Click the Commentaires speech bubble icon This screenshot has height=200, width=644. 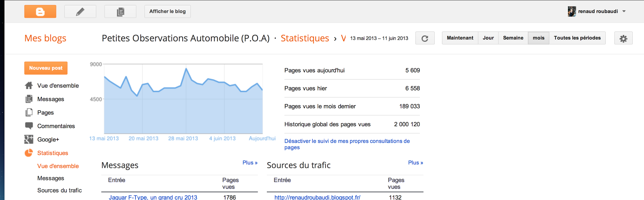(x=29, y=126)
